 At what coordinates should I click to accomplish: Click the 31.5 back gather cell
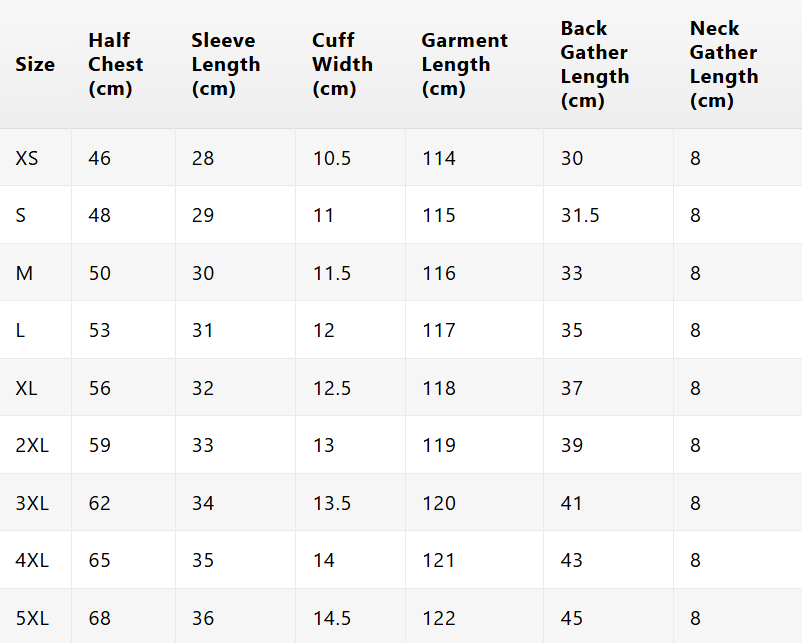point(580,215)
